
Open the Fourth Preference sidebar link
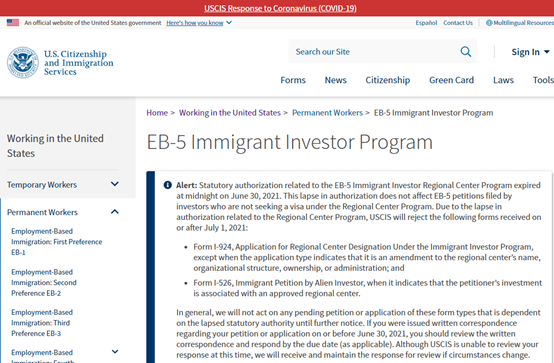tap(42, 356)
